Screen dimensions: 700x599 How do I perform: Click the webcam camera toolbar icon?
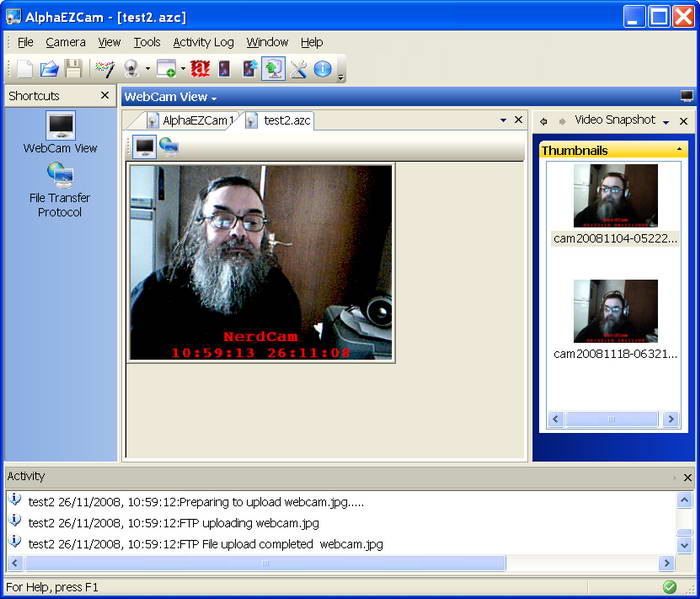click(x=131, y=69)
